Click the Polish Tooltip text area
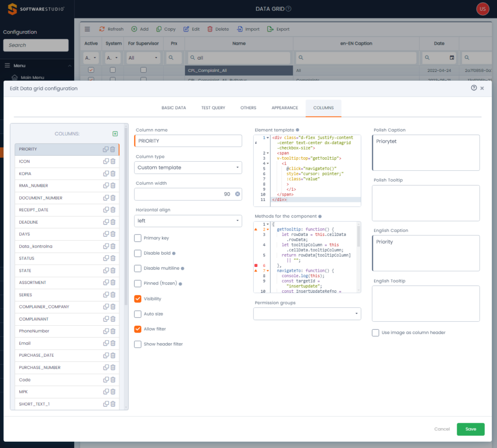497x448 pixels. click(x=426, y=203)
